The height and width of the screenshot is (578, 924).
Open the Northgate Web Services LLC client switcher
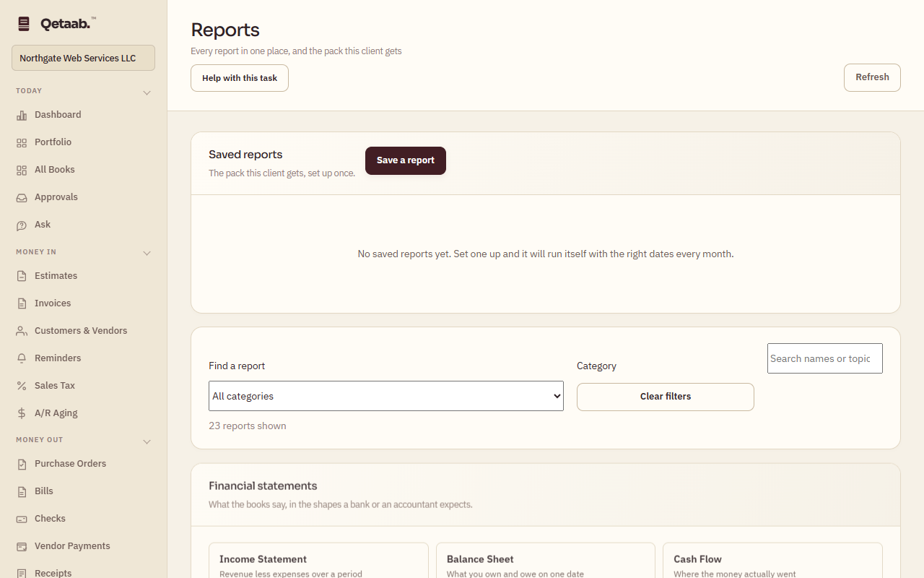coord(84,58)
